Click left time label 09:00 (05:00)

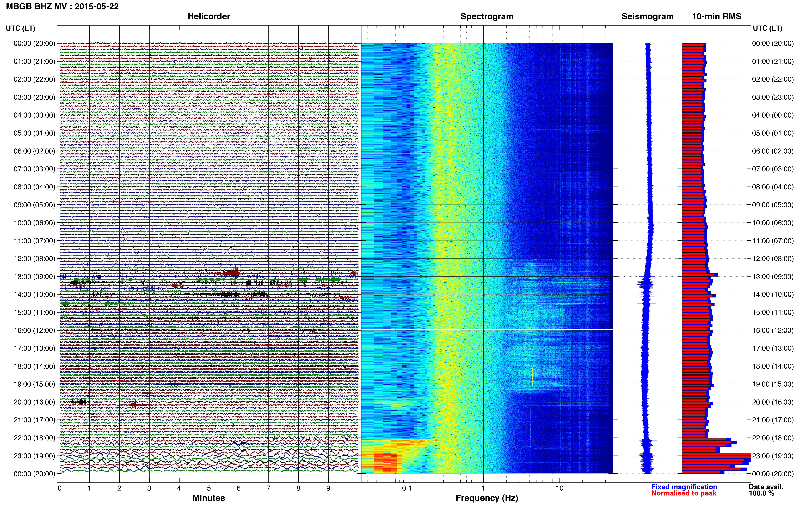pyautogui.click(x=34, y=205)
